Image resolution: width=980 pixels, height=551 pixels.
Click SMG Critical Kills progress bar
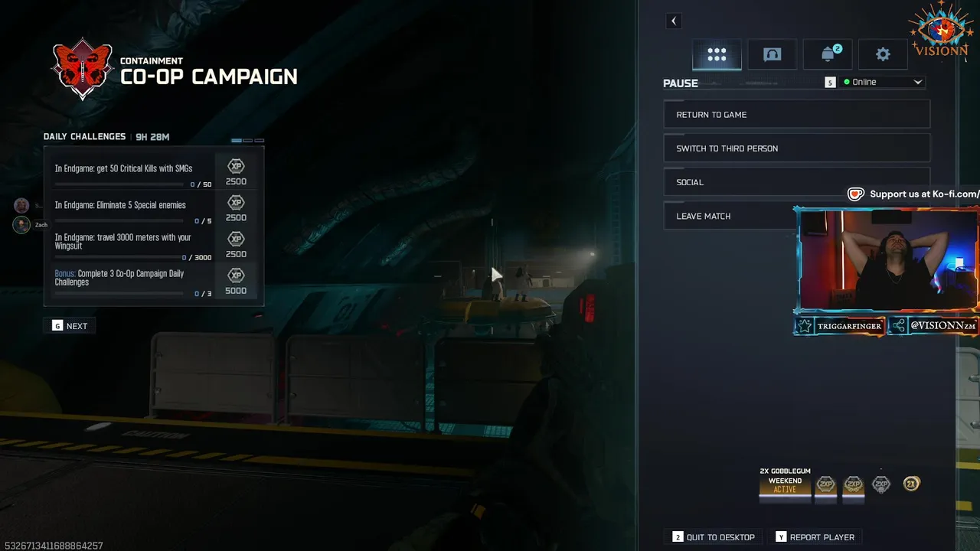click(x=121, y=184)
